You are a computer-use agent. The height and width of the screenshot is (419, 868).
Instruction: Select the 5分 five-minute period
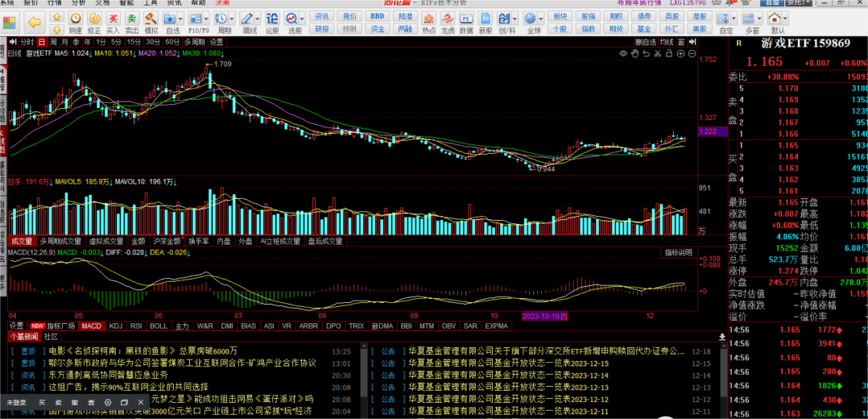tap(116, 42)
